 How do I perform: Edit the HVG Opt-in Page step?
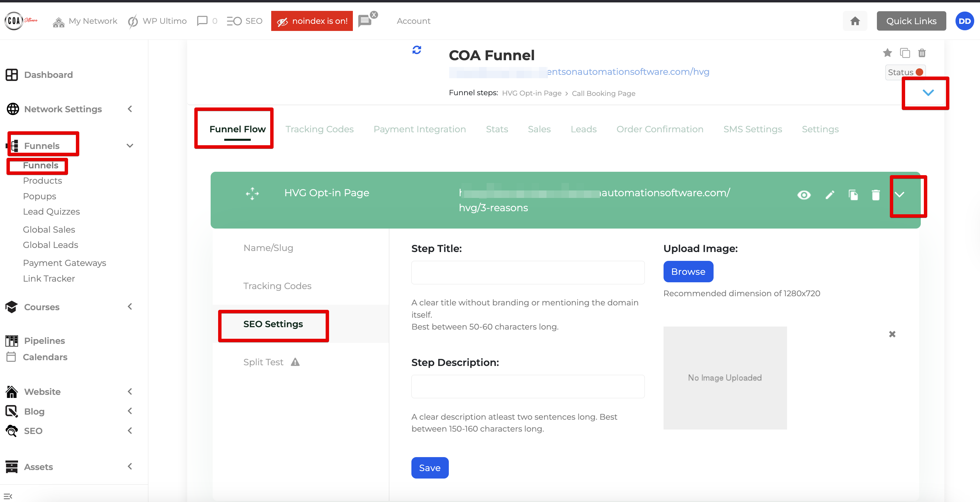pyautogui.click(x=830, y=195)
